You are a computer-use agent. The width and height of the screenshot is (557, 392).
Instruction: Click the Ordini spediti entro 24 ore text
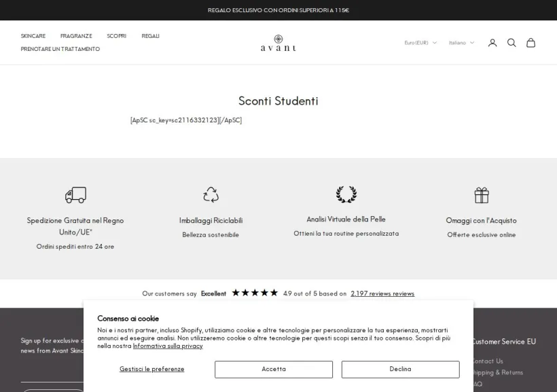pos(75,247)
